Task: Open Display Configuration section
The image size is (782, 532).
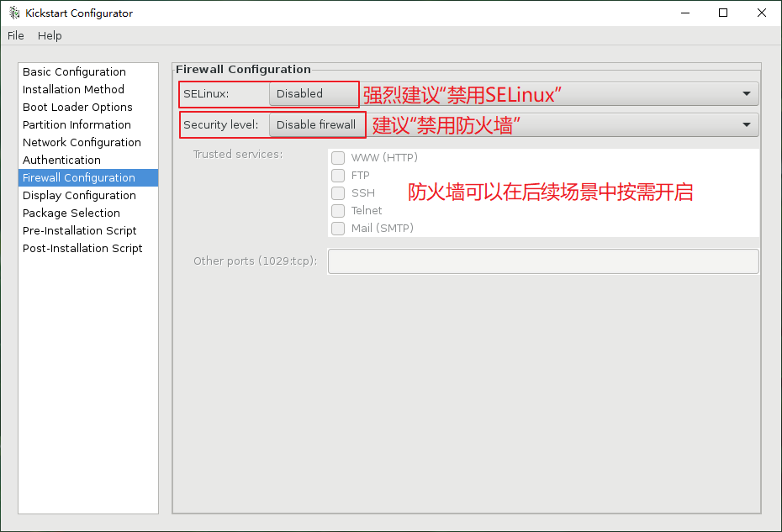Action: (88, 196)
